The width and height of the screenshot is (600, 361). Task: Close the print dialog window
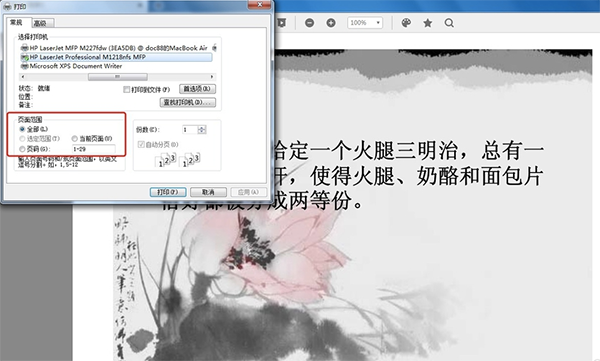[x=259, y=5]
